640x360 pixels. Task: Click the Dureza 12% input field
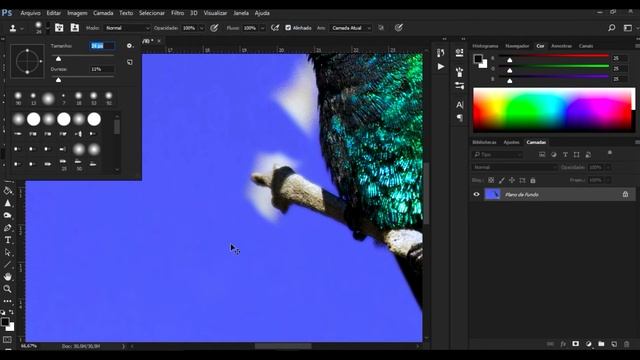(x=102, y=69)
